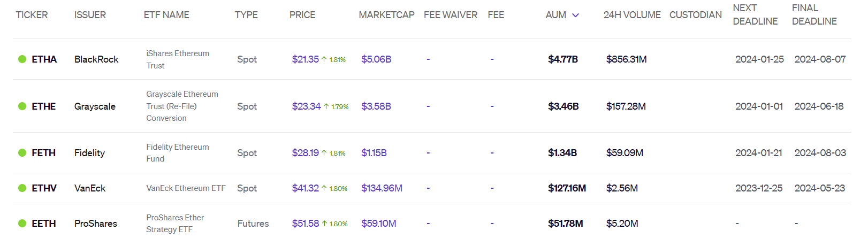Click the up arrow next to EETH price

point(324,224)
